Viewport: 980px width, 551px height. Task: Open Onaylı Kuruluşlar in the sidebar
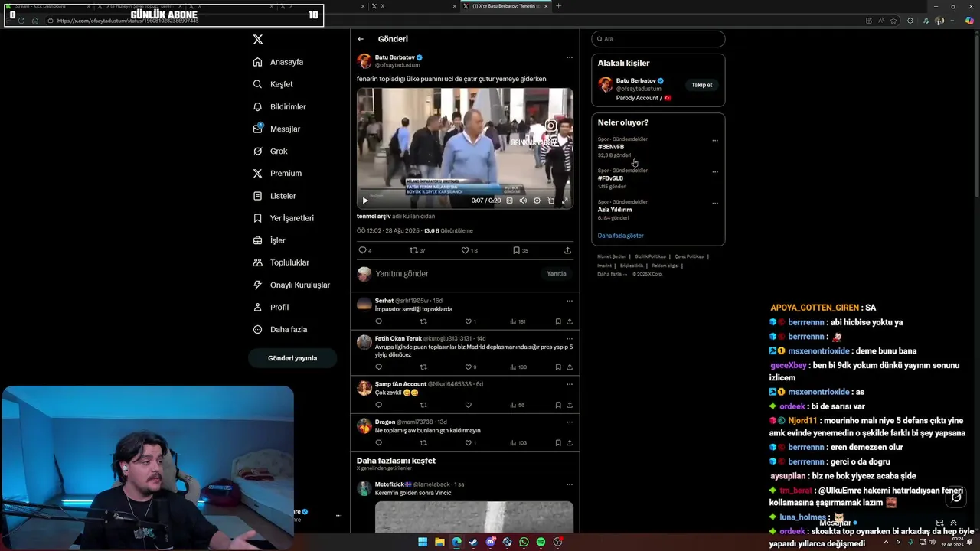[x=292, y=285]
